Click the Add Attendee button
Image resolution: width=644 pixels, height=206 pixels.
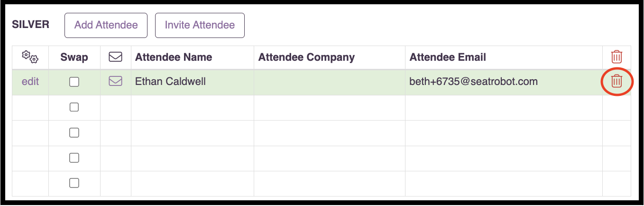[106, 25]
